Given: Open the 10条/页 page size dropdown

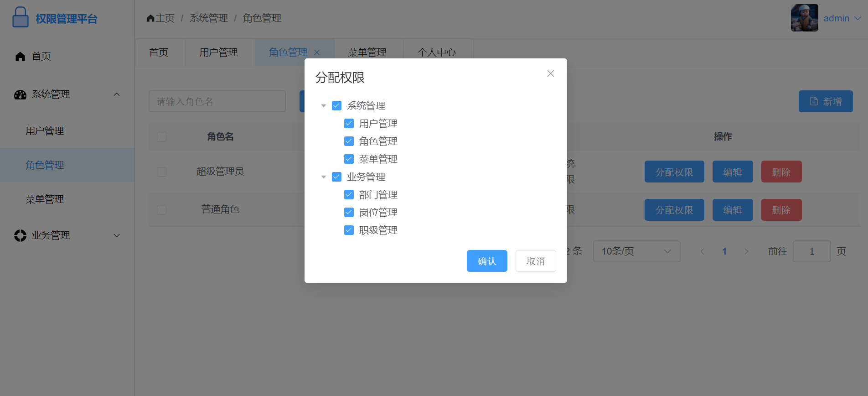Looking at the screenshot, I should click(x=636, y=251).
